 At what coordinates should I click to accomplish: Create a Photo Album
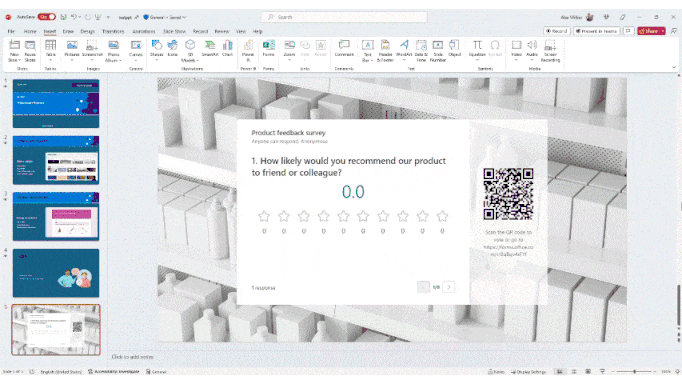pyautogui.click(x=114, y=51)
